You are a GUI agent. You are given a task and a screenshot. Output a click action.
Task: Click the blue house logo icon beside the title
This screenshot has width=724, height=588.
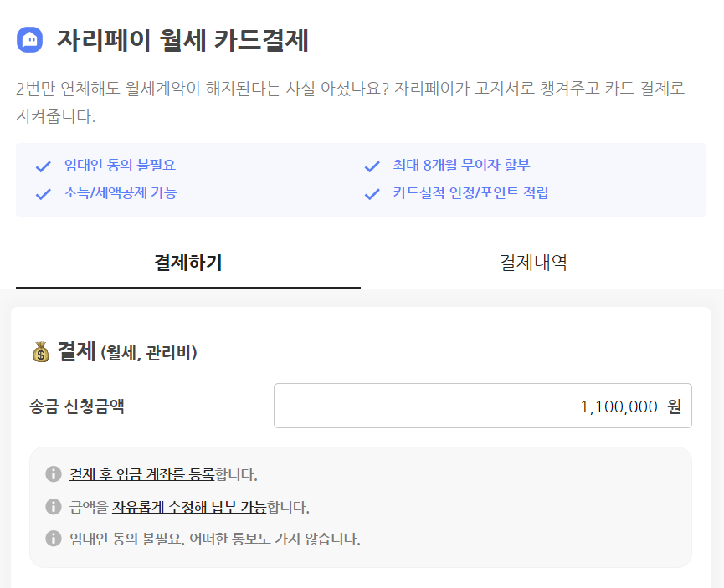coord(28,35)
